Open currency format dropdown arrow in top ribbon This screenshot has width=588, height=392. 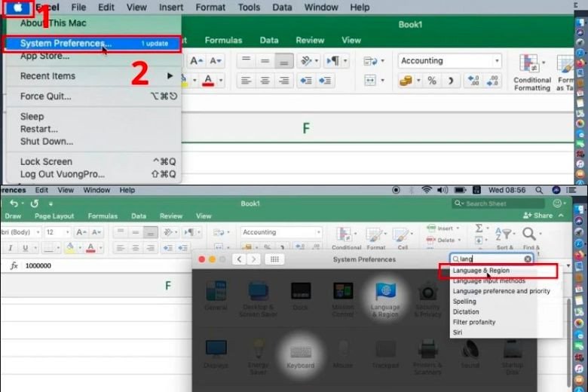point(418,81)
